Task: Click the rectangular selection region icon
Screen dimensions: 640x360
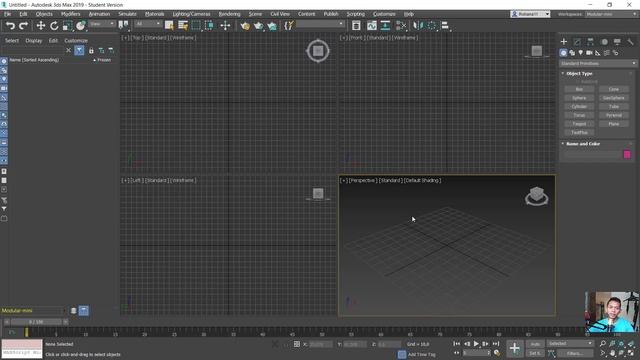Action: pos(196,26)
